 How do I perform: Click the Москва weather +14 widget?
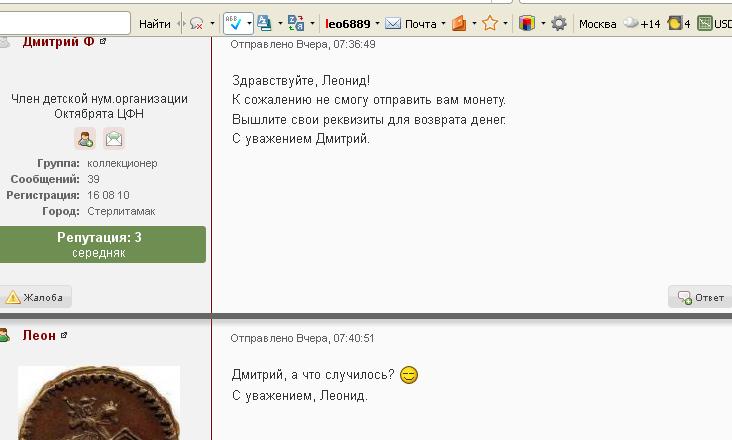tap(619, 24)
